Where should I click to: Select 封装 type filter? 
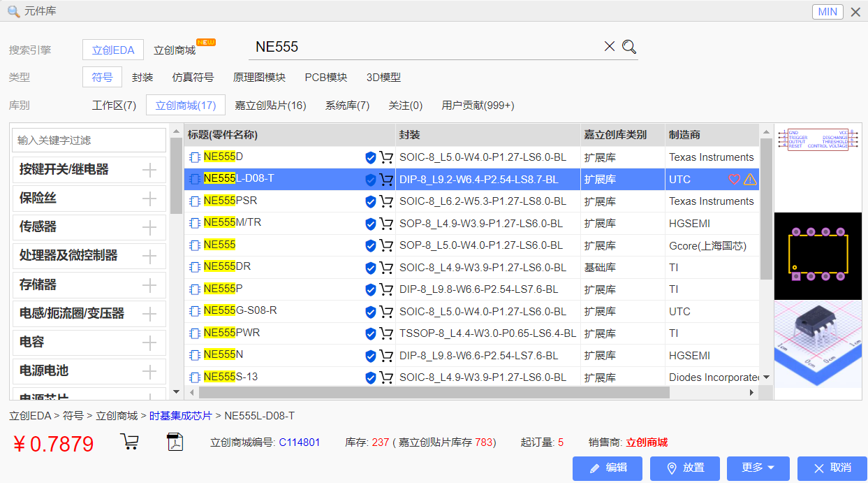142,78
